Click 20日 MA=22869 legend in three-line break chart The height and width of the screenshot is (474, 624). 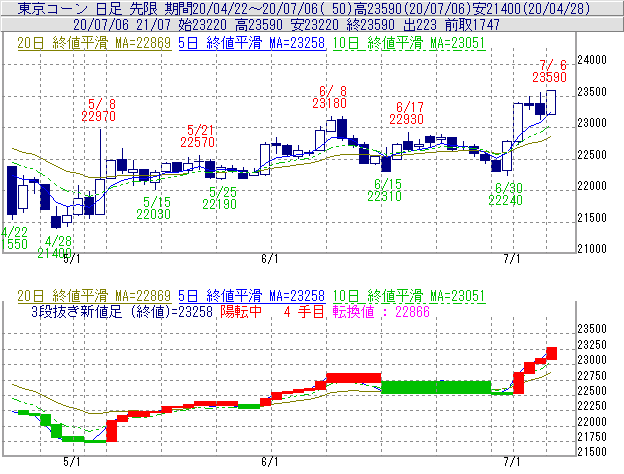click(94, 296)
